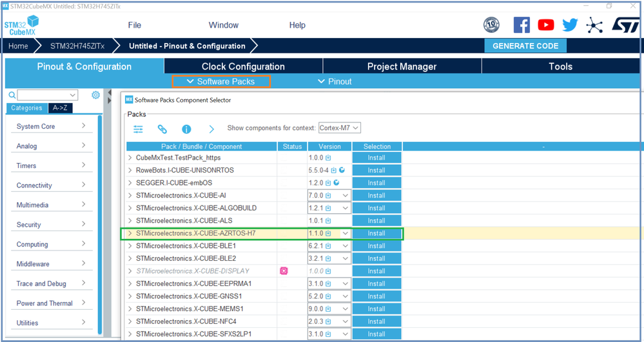Go to STM32H745ZITx breadcrumb

coord(77,46)
